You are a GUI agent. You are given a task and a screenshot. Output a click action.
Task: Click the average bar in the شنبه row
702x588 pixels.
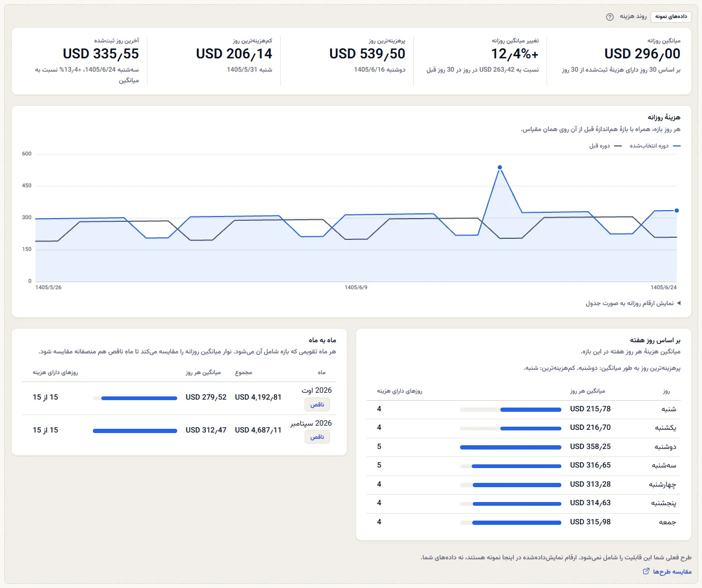[510, 410]
